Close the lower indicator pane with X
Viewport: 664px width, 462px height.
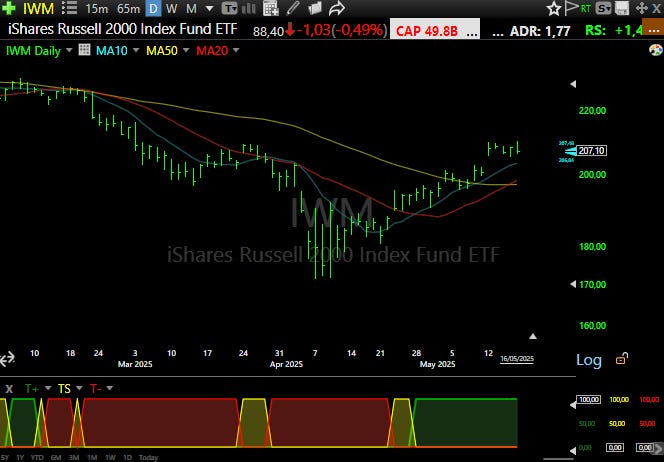[x=9, y=389]
